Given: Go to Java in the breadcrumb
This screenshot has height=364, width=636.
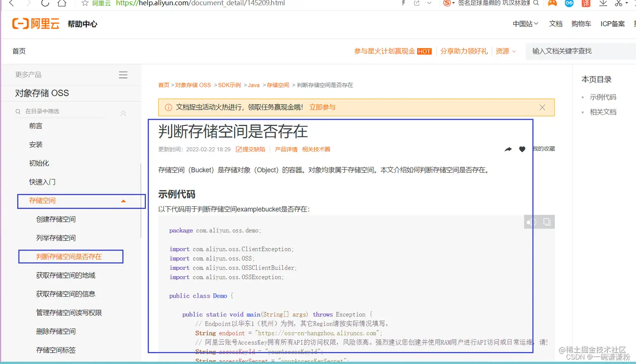Looking at the screenshot, I should click(254, 85).
